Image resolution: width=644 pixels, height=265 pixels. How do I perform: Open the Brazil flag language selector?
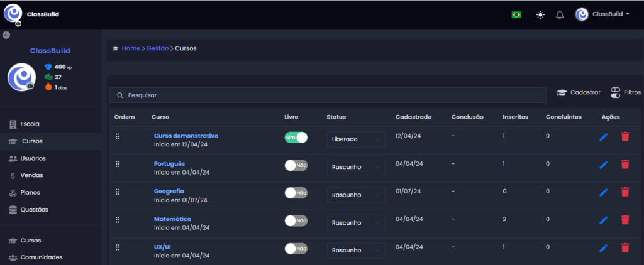pyautogui.click(x=516, y=15)
